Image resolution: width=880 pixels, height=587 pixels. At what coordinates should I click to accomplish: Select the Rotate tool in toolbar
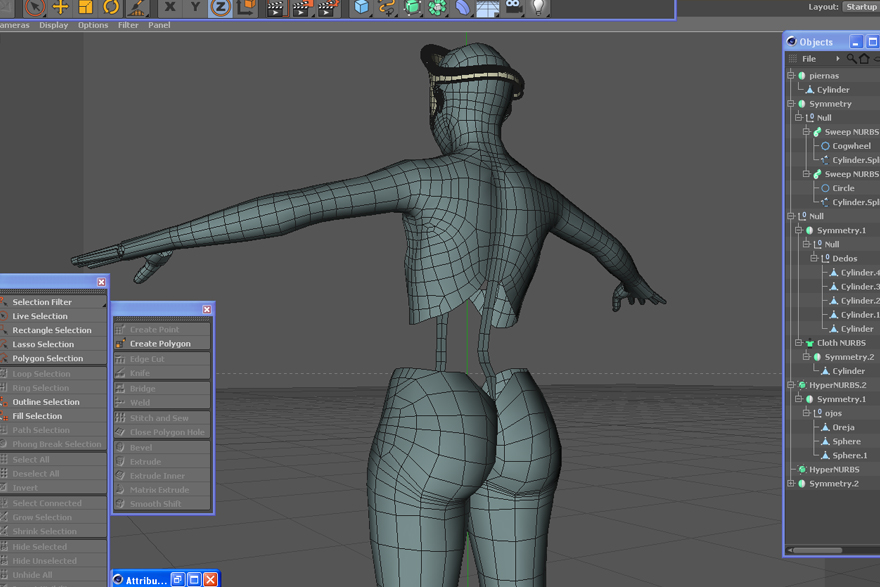tap(111, 7)
